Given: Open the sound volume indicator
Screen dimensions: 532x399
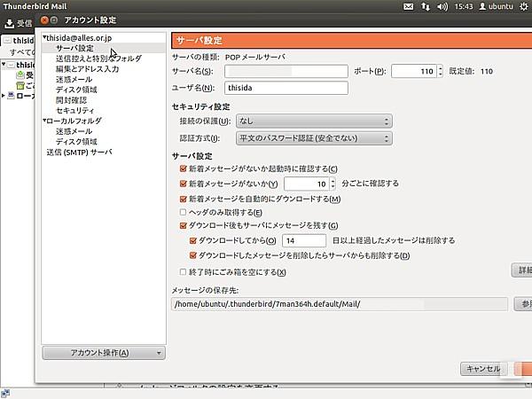Looking at the screenshot, I should [442, 6].
